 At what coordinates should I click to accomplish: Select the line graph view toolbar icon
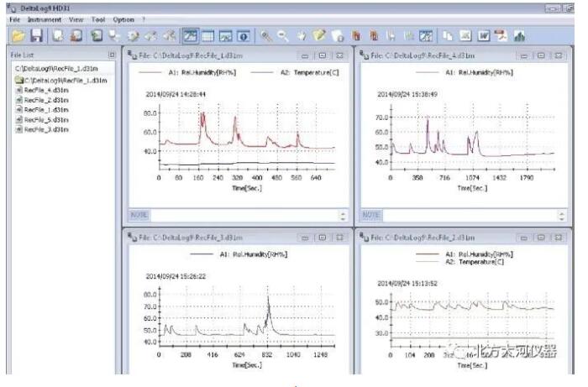(191, 36)
